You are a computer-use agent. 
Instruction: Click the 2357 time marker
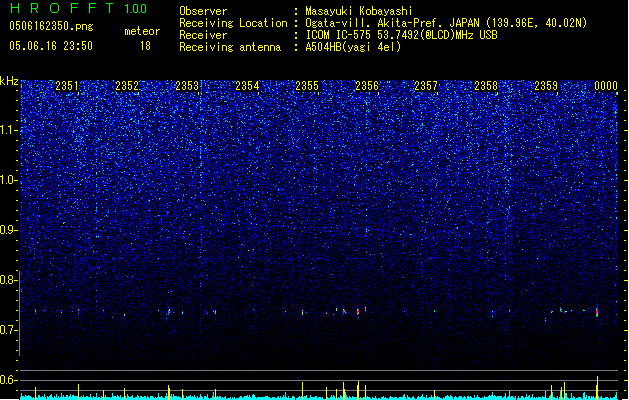pos(426,86)
